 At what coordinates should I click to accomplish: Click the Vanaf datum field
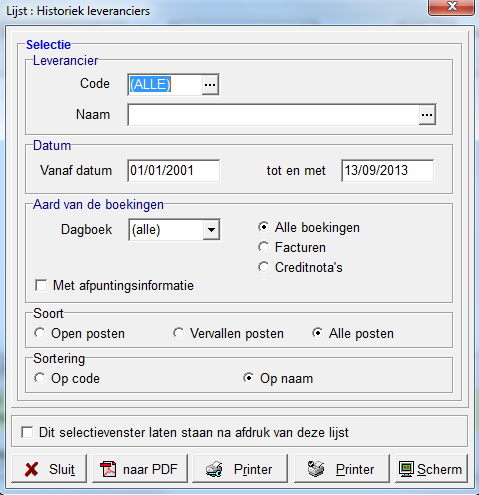click(173, 171)
